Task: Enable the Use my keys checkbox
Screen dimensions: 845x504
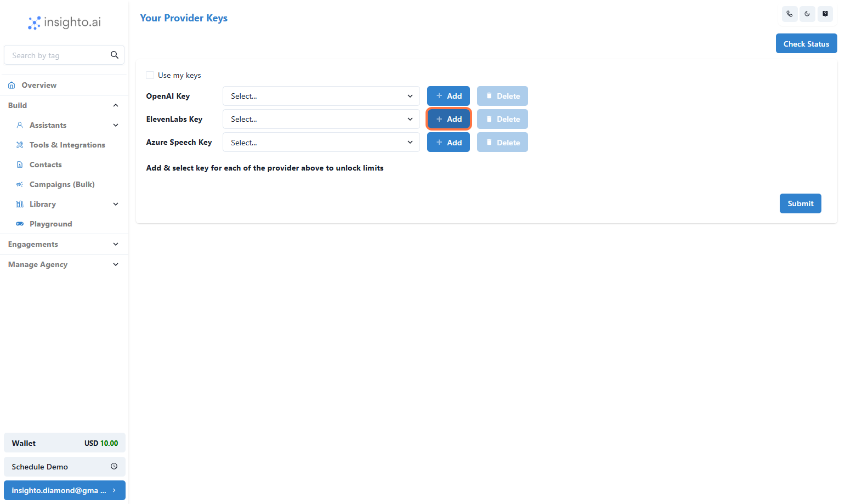Action: pos(150,75)
